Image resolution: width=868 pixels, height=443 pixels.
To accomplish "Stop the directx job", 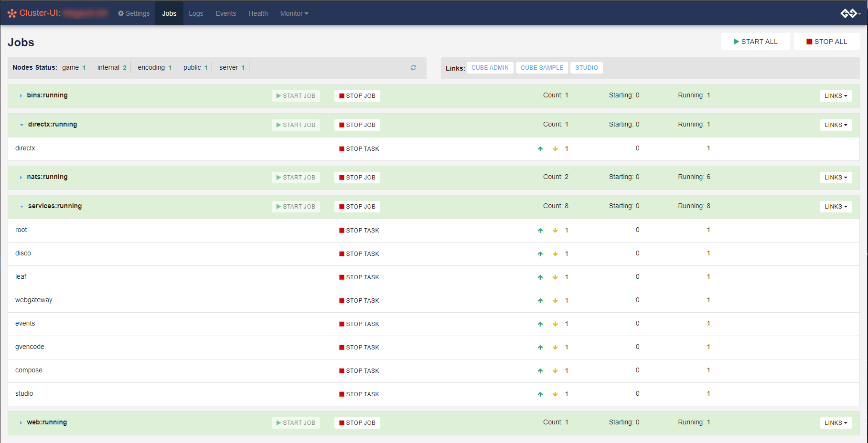I will [357, 125].
